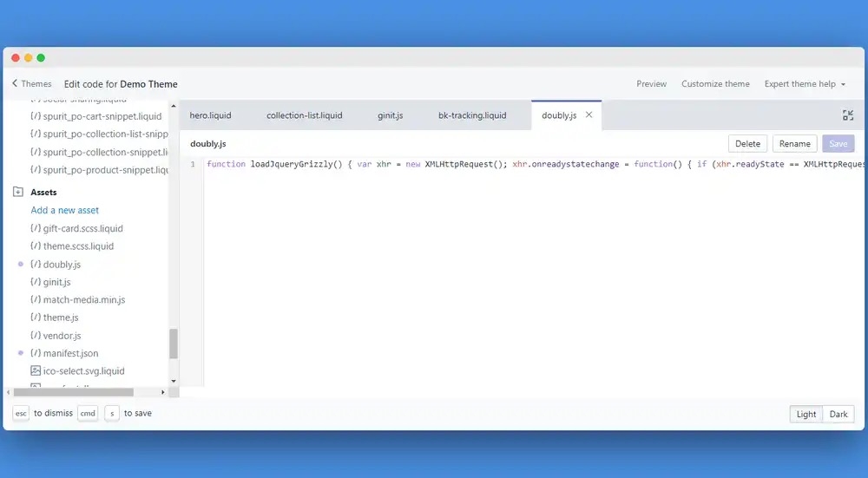Click the image icon beside ico-select.svg.liquid
This screenshot has height=478, width=868.
[36, 371]
